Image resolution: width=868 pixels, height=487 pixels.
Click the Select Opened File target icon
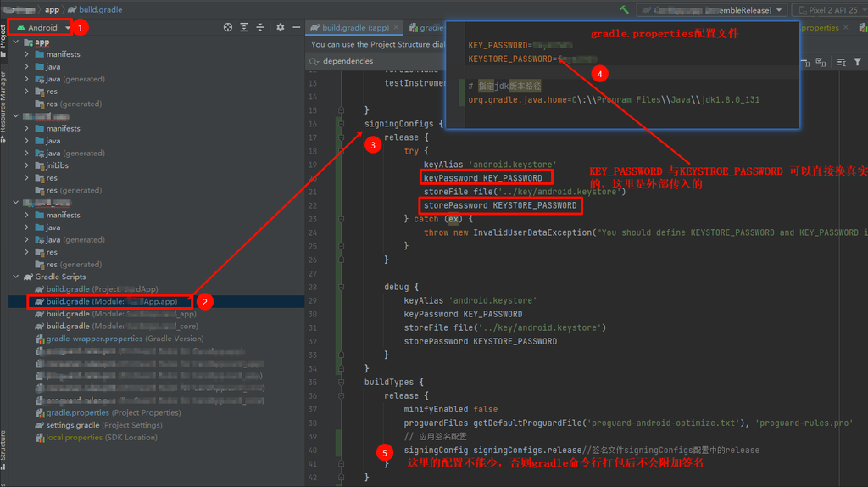(227, 27)
